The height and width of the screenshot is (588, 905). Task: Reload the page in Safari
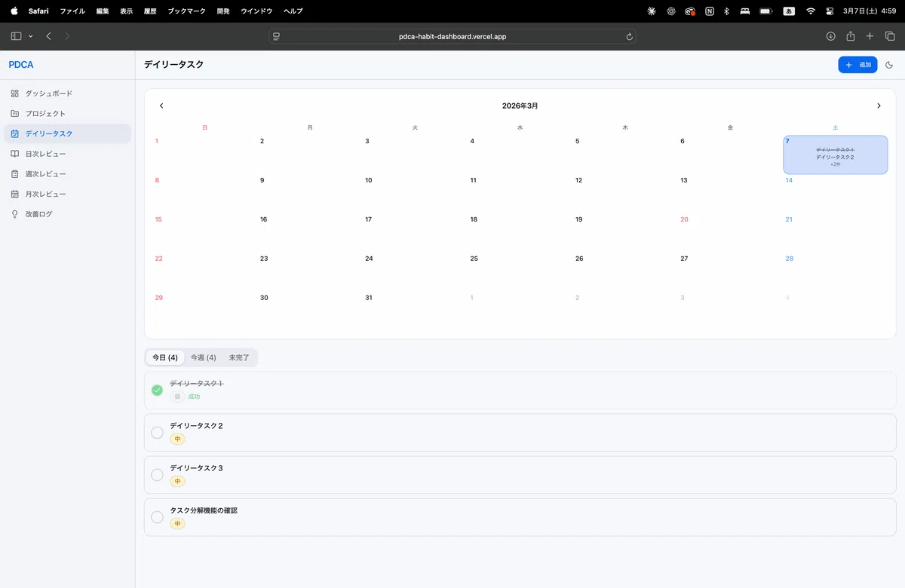coord(629,36)
